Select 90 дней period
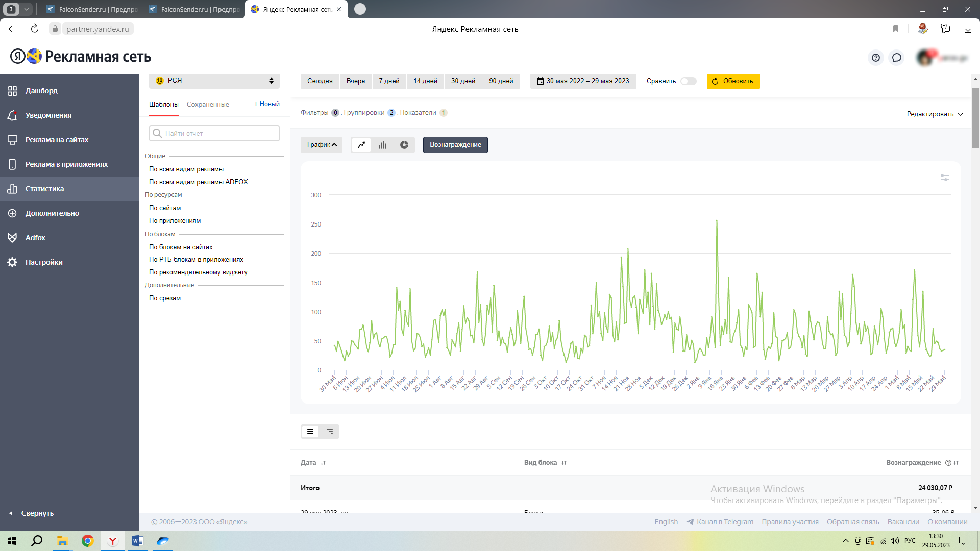The image size is (980, 551). [x=501, y=81]
